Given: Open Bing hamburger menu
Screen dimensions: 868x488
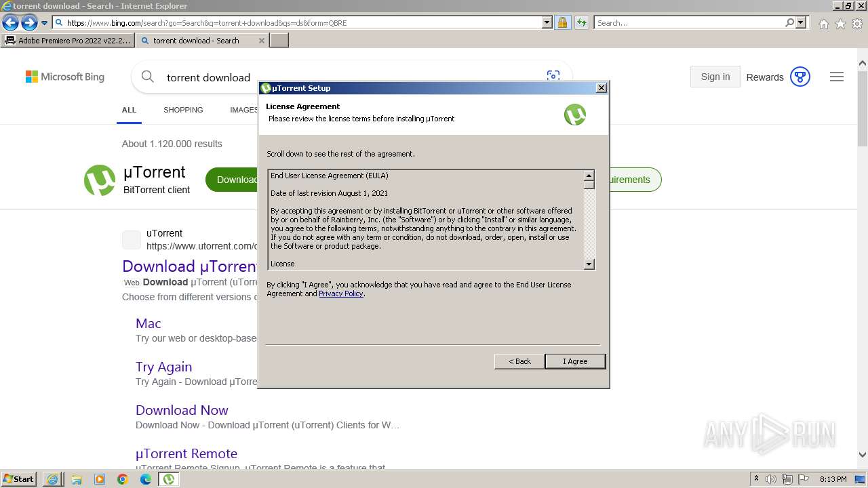Looking at the screenshot, I should (x=837, y=77).
